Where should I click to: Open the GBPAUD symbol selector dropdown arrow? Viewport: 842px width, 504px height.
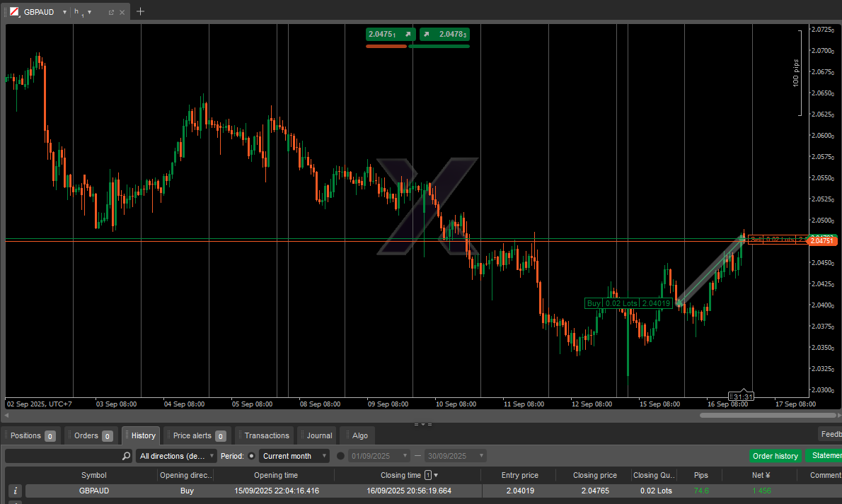click(x=64, y=12)
